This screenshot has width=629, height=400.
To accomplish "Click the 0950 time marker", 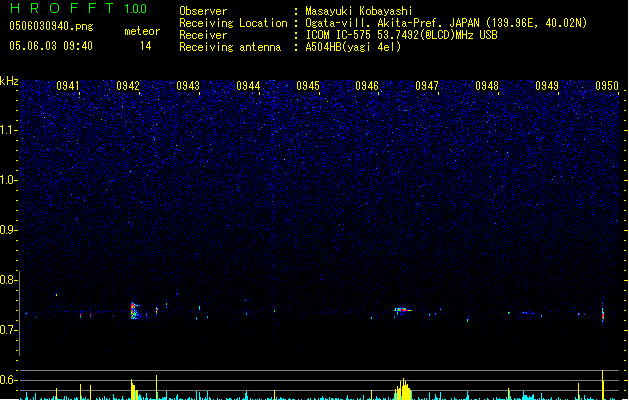I will (607, 86).
